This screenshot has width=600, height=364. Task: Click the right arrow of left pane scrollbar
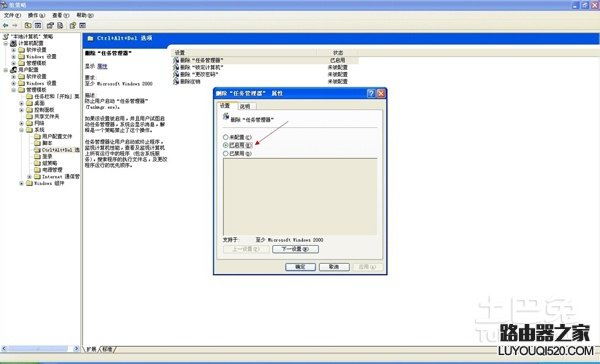(x=76, y=349)
